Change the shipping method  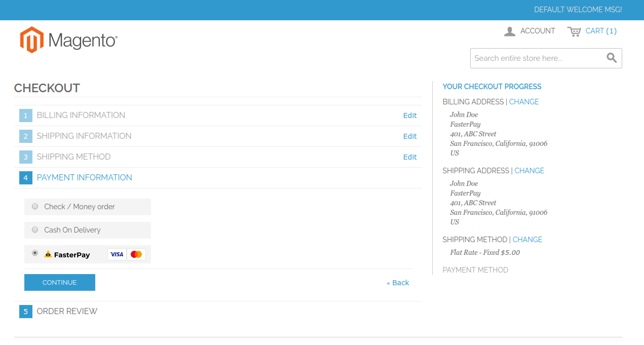click(x=527, y=240)
